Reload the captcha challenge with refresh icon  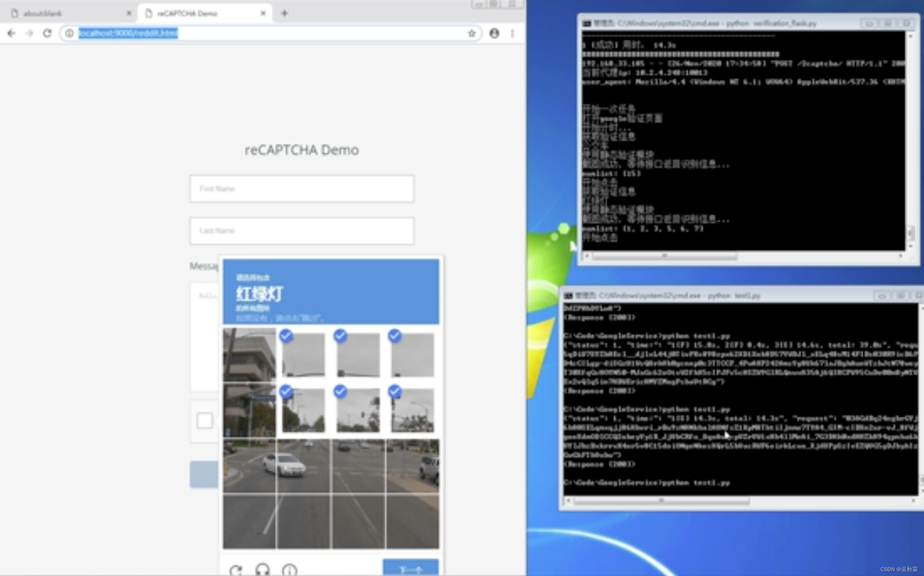click(236, 570)
